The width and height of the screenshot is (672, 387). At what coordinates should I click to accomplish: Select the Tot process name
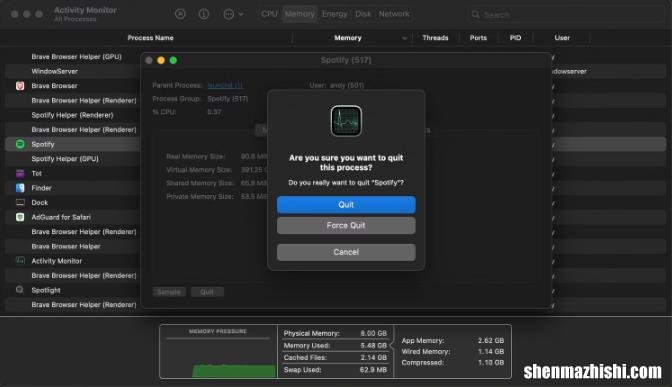pyautogui.click(x=36, y=173)
